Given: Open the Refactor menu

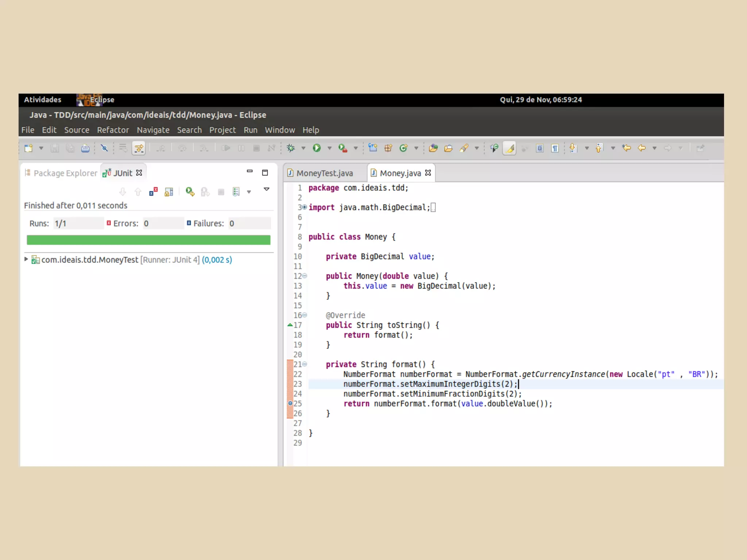Looking at the screenshot, I should point(113,130).
